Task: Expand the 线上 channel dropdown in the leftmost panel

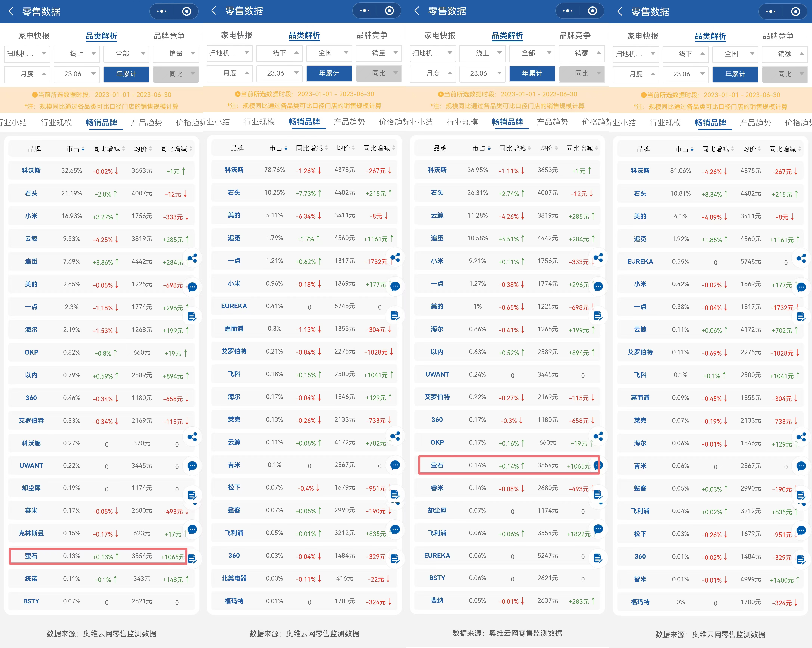Action: [77, 53]
